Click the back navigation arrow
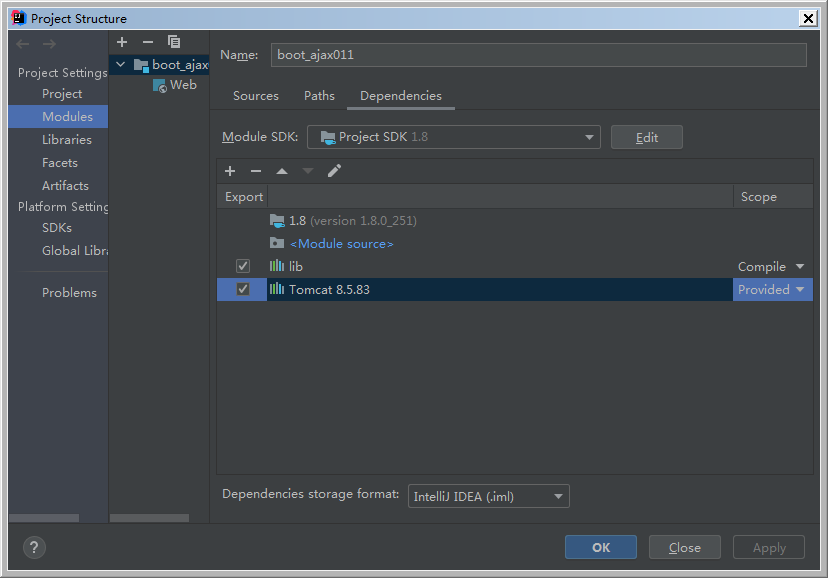The height and width of the screenshot is (578, 828). tap(22, 44)
